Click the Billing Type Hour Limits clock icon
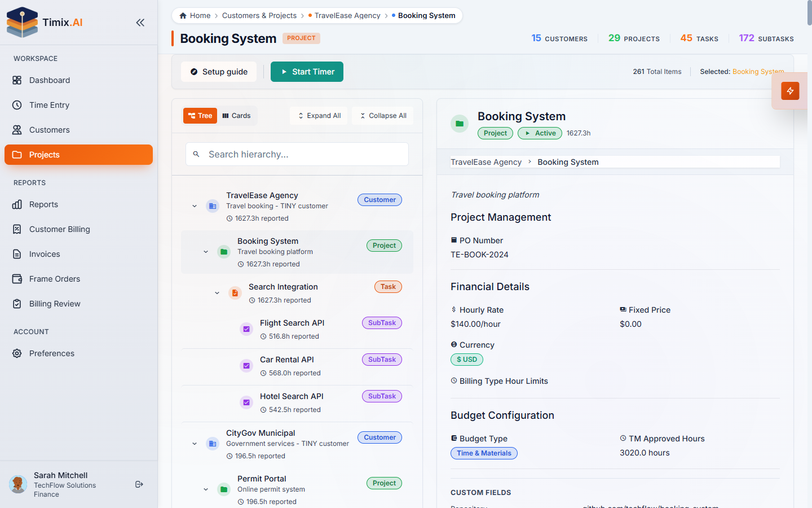This screenshot has height=508, width=812. point(454,381)
